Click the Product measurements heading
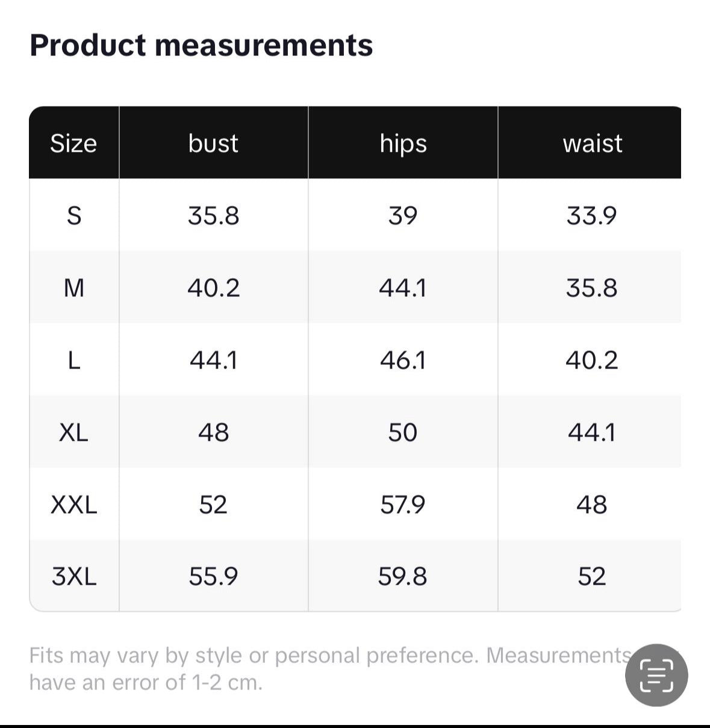 [201, 45]
